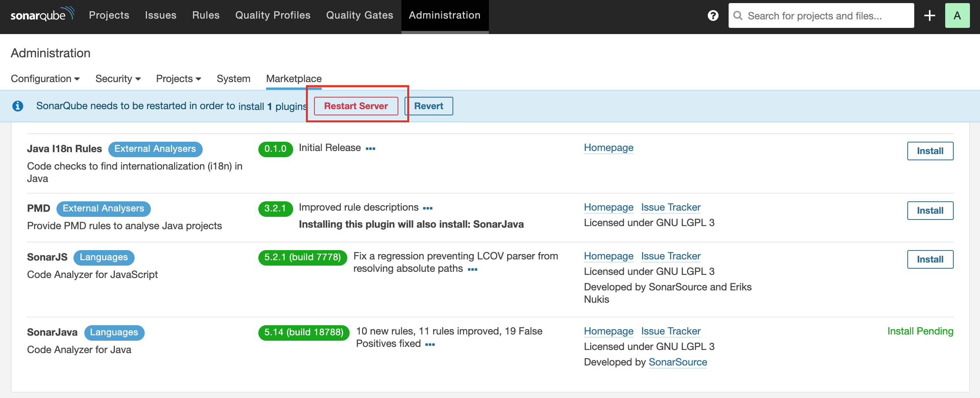The width and height of the screenshot is (980, 398).
Task: Click the SonarJS plugin name
Action: 47,257
